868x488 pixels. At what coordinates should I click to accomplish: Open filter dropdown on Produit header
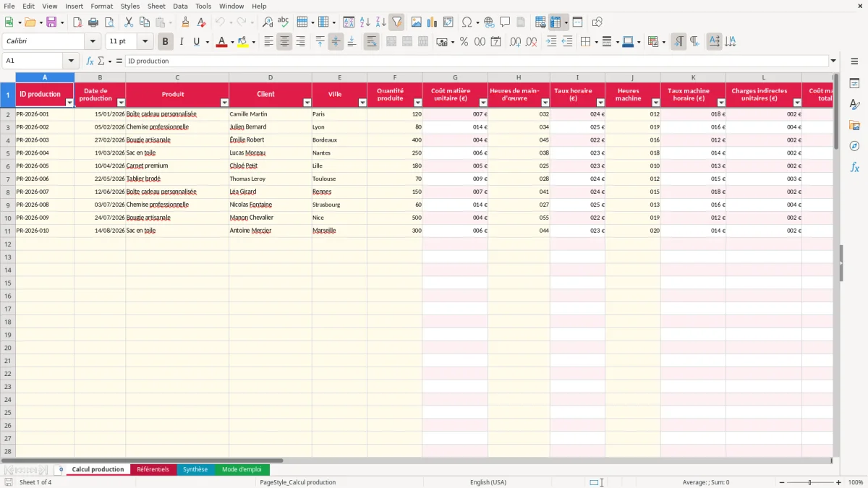(224, 103)
